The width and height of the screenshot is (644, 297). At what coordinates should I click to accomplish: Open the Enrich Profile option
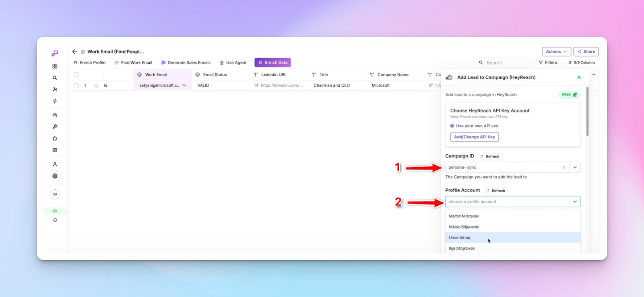point(89,62)
